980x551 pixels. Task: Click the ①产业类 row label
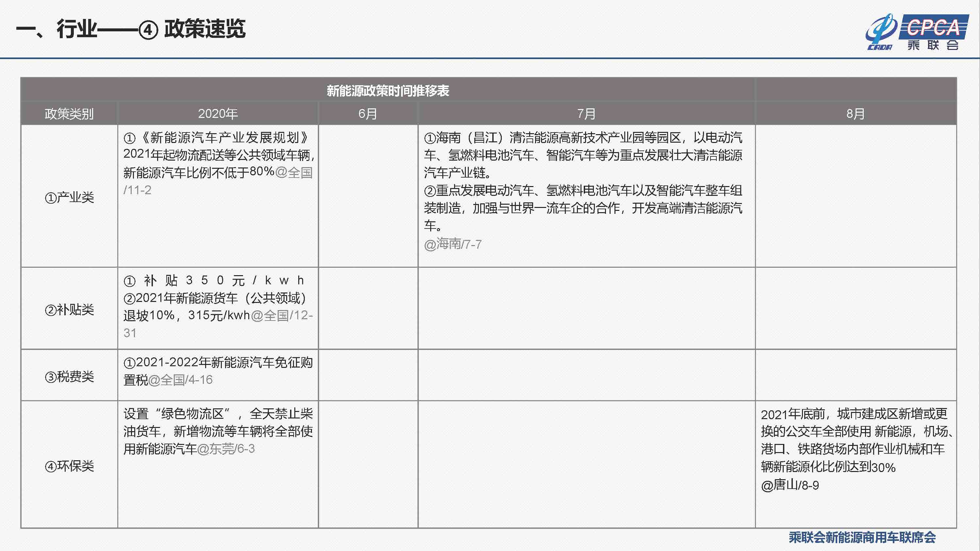(69, 197)
